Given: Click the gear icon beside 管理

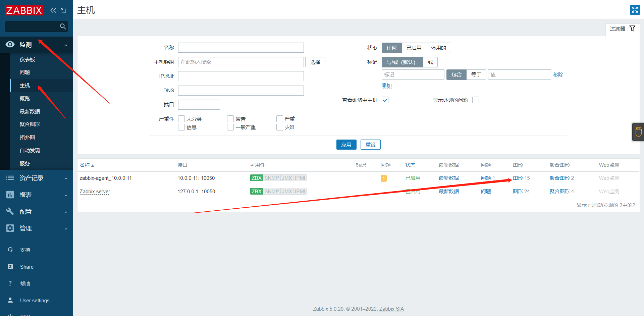Looking at the screenshot, I should (x=10, y=228).
